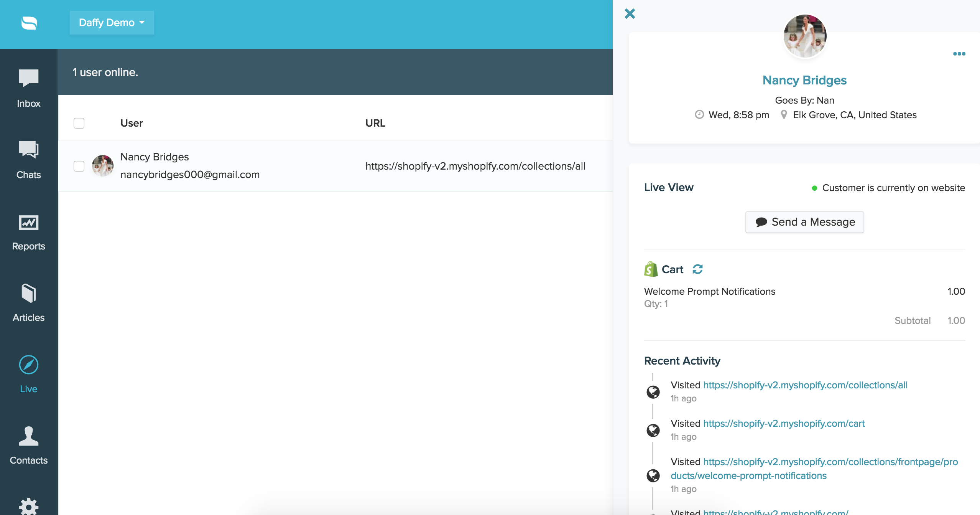The width and height of the screenshot is (980, 515).
Task: Open the Articles section
Action: [28, 301]
